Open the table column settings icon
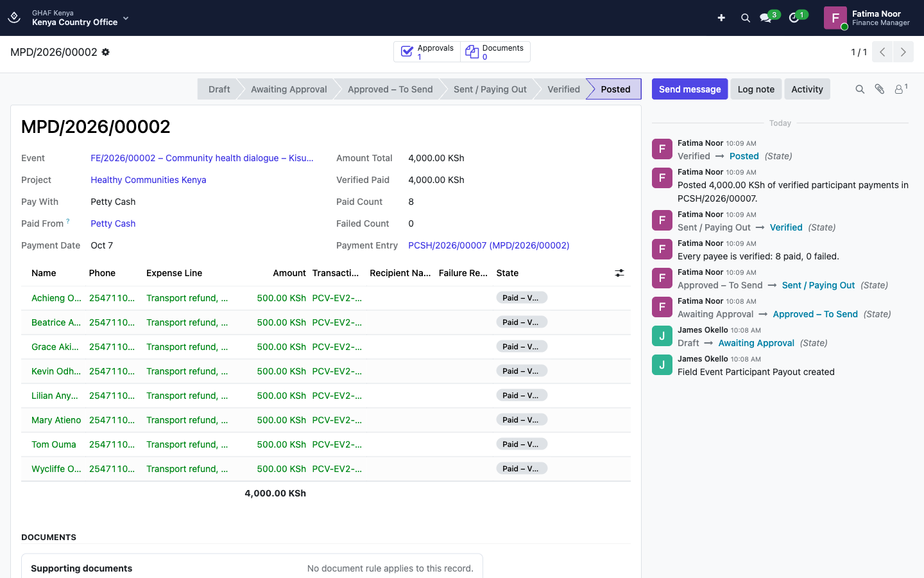This screenshot has width=924, height=578. [x=619, y=273]
